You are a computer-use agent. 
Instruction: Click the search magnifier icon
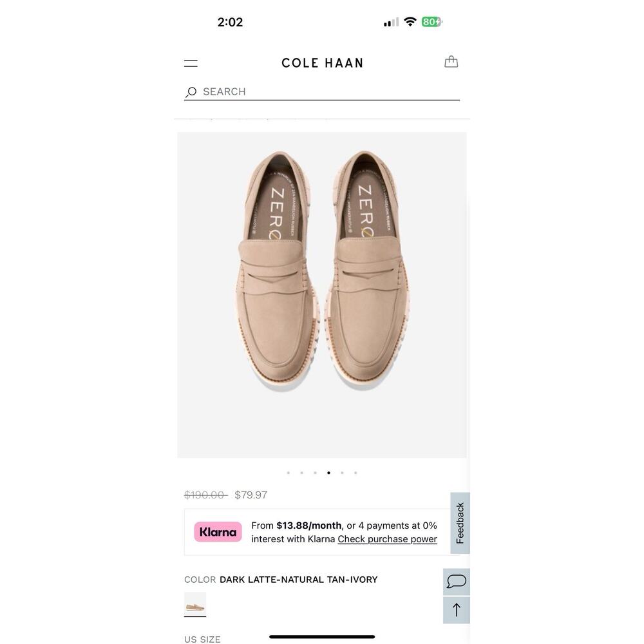[191, 91]
